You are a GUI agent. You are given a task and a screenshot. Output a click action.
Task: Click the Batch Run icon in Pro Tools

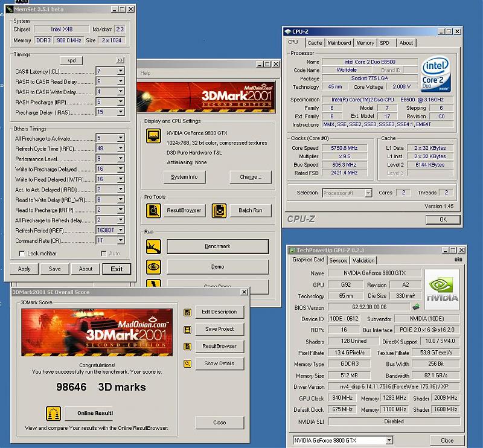219,210
